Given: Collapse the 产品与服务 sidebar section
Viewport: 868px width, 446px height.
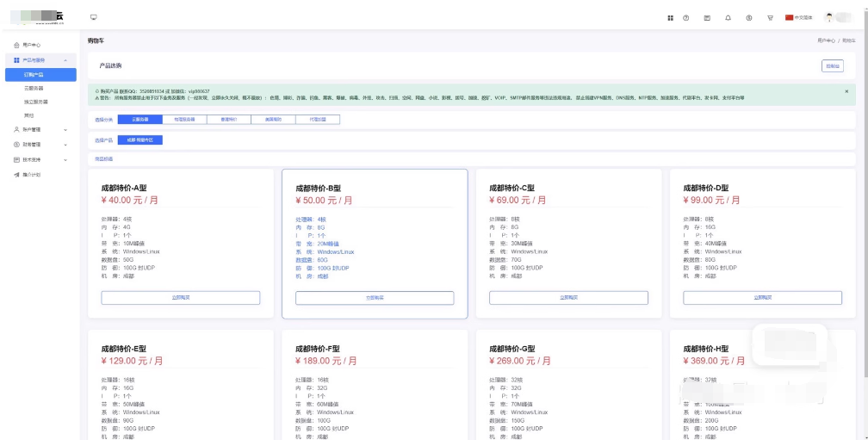Looking at the screenshot, I should tap(65, 59).
